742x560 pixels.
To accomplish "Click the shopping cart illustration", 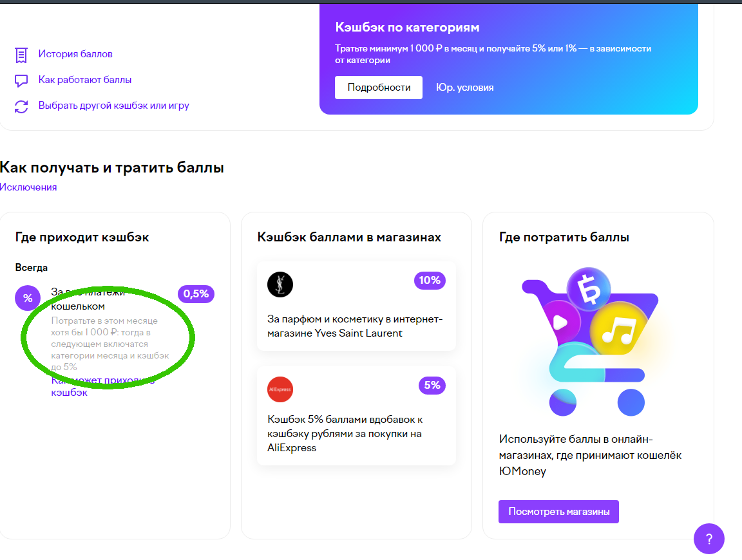I will 591,342.
